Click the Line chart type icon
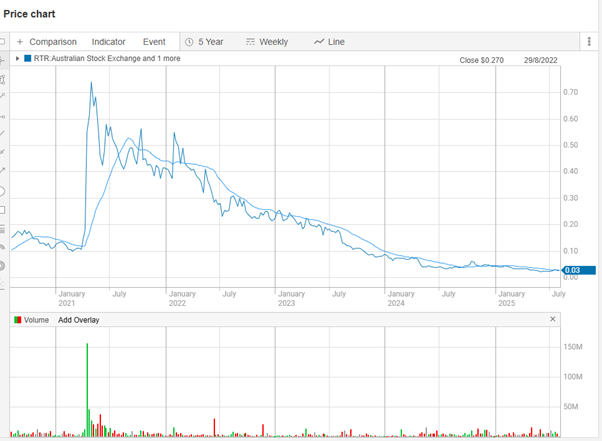Viewport: 602px width, 441px height. (x=319, y=42)
